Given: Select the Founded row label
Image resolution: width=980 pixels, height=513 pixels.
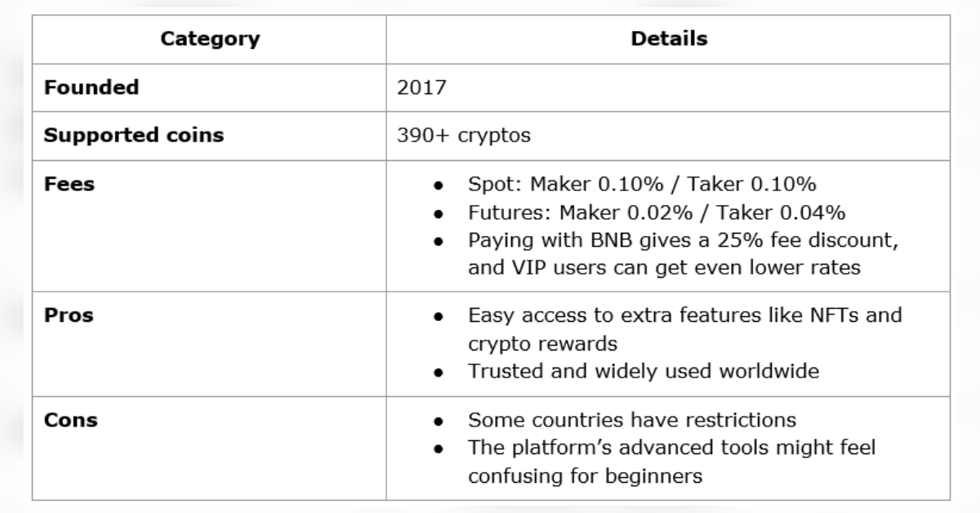Looking at the screenshot, I should click(91, 87).
